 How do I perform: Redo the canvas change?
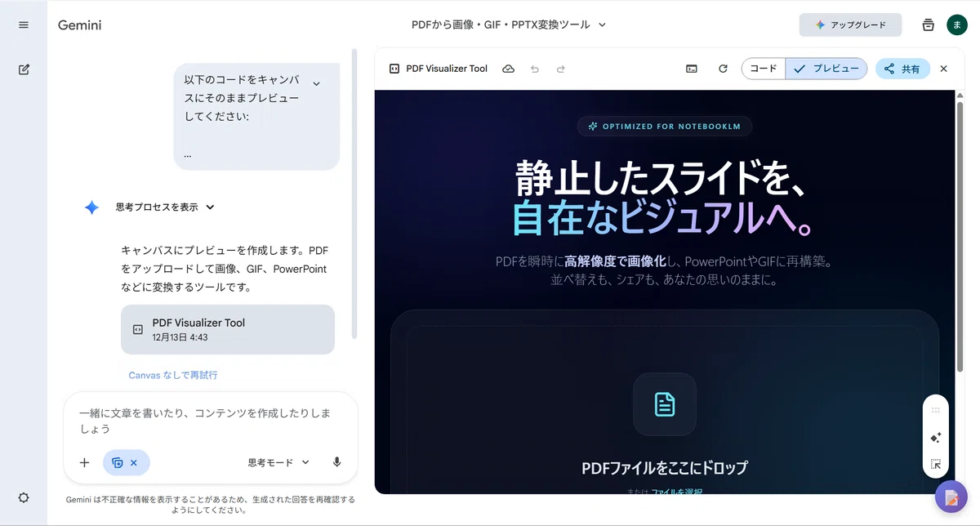[x=560, y=69]
